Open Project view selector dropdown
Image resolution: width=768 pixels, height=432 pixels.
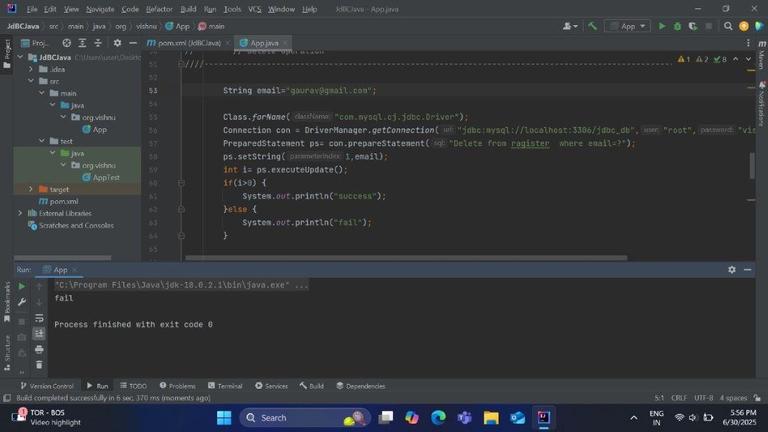[x=35, y=43]
